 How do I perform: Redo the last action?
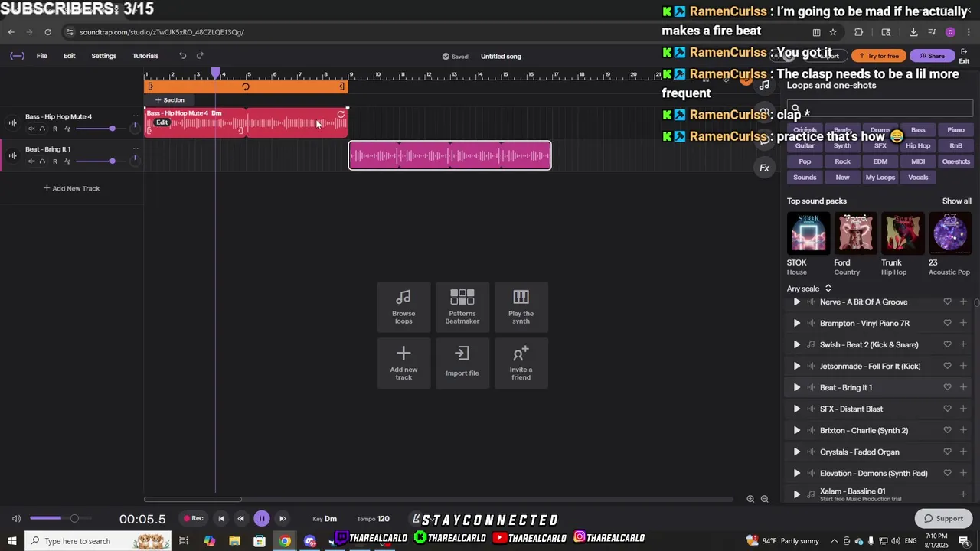(x=200, y=56)
